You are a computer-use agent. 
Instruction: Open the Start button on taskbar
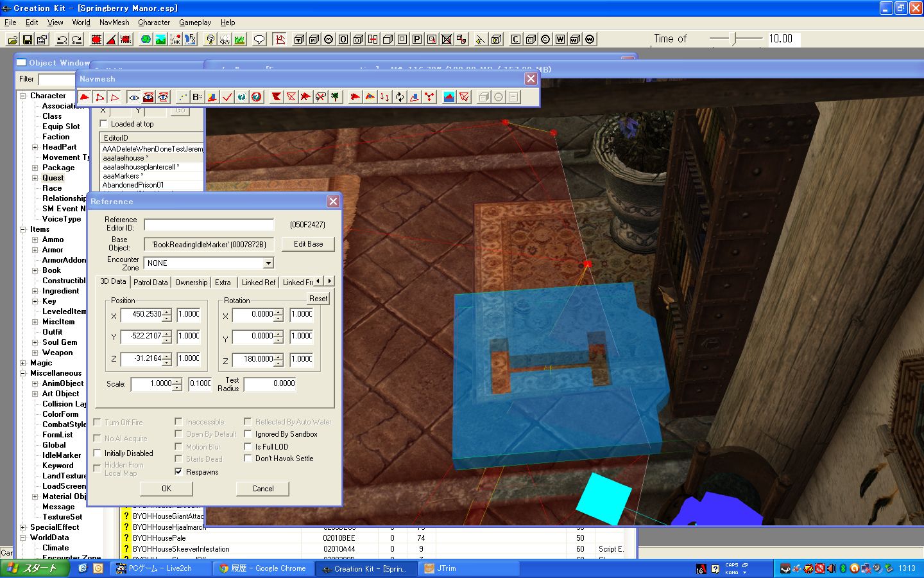pos(35,568)
